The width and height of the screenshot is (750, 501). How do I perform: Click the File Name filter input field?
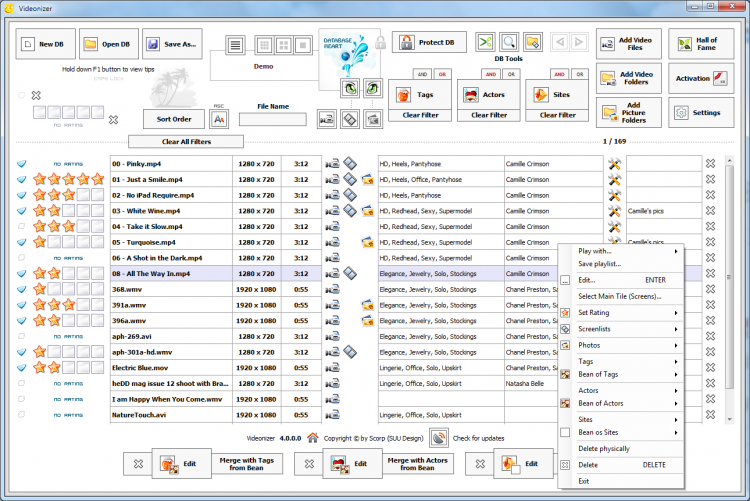(272, 119)
